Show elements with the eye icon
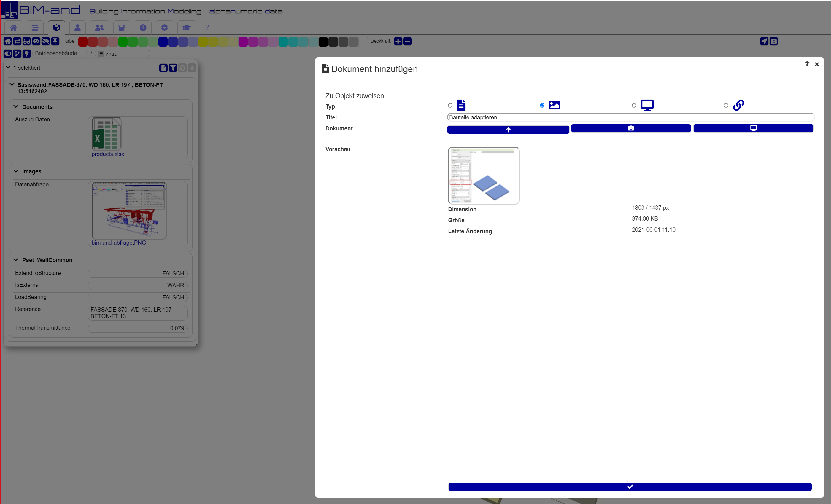831x504 pixels. 36,41
